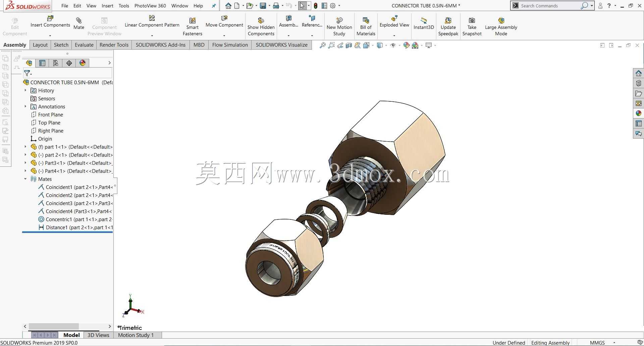Screen dimensions: 644x346
Task: Open the Options gear icon
Action: 333,6
